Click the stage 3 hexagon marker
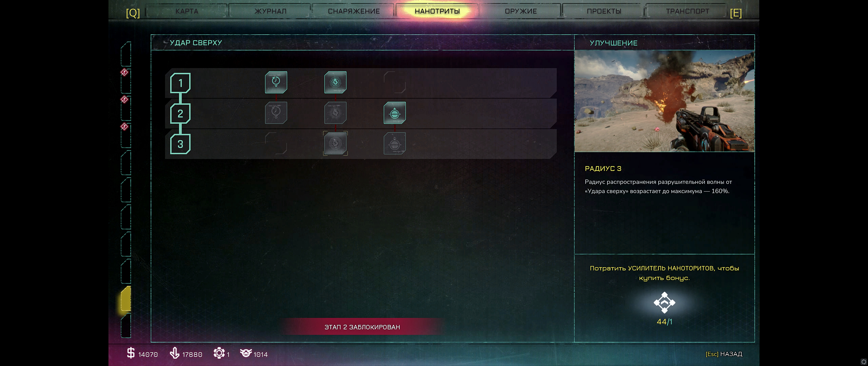This screenshot has width=868, height=366. tap(180, 144)
